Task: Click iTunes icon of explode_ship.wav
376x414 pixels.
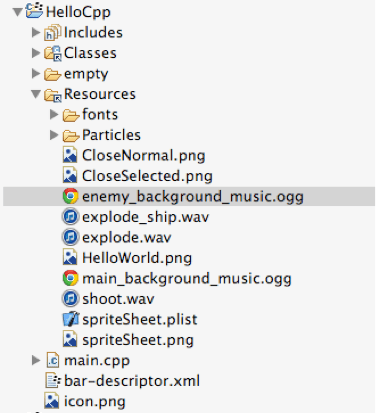Action: [70, 217]
